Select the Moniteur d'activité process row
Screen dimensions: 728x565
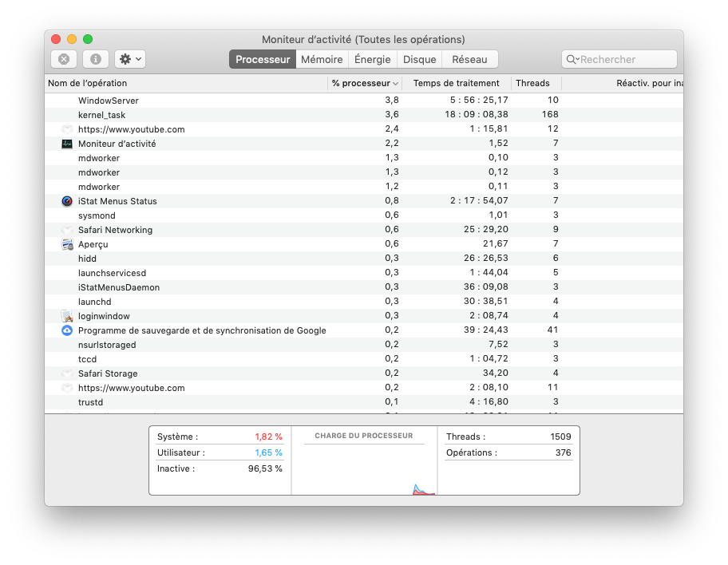[x=364, y=144]
